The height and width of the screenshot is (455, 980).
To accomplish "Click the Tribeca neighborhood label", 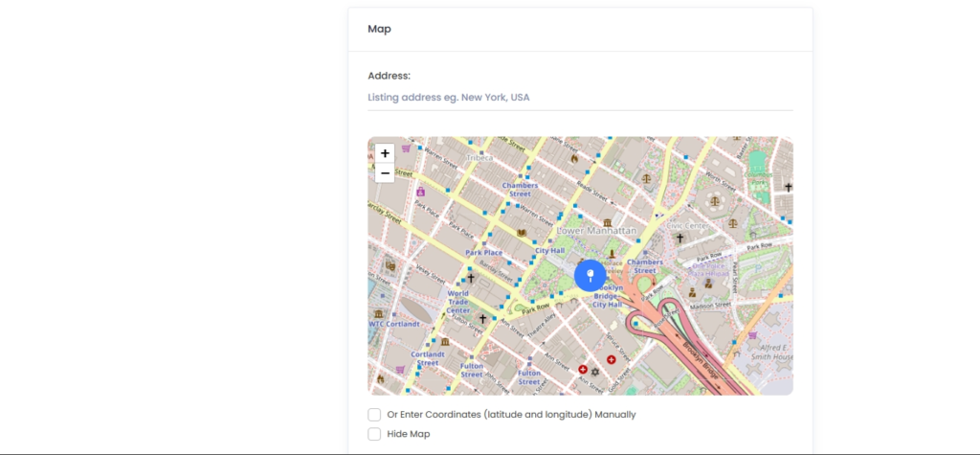I will pyautogui.click(x=479, y=158).
